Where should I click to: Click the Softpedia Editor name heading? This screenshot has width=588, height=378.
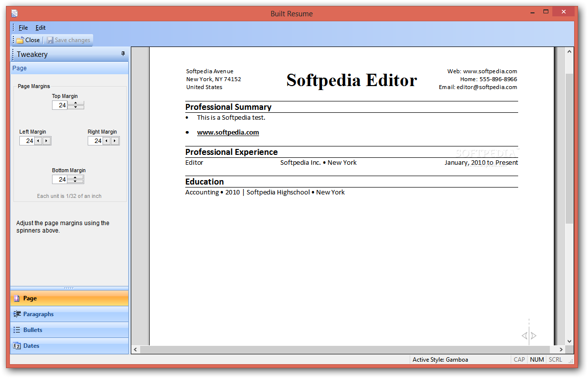click(x=351, y=80)
